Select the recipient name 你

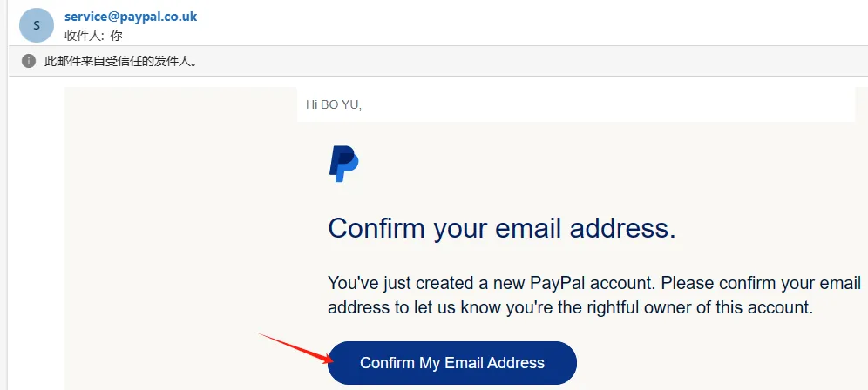116,36
